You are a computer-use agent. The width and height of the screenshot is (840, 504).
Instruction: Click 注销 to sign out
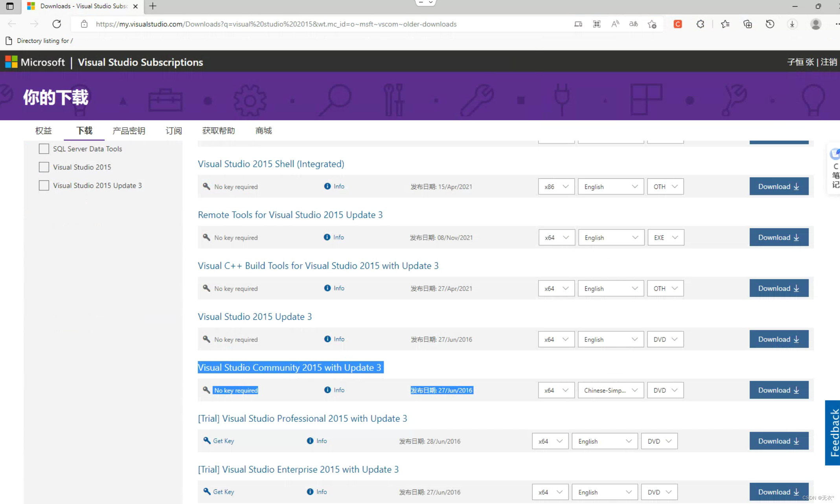(829, 62)
